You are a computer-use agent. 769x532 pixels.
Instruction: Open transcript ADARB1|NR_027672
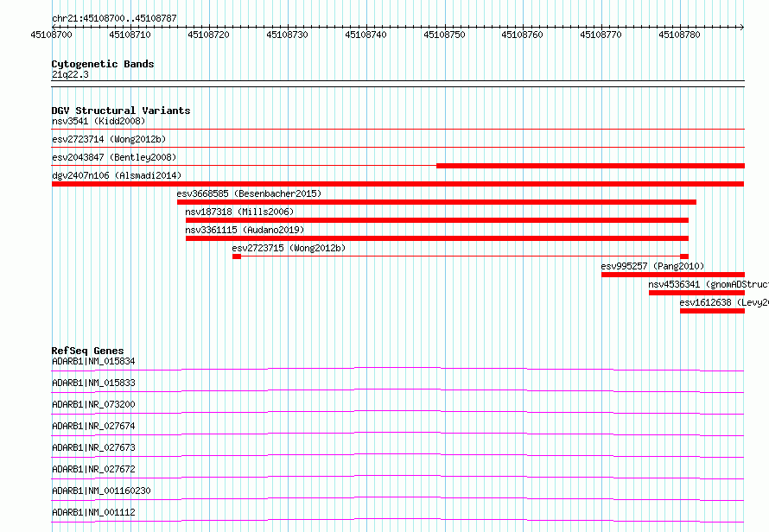(93, 469)
